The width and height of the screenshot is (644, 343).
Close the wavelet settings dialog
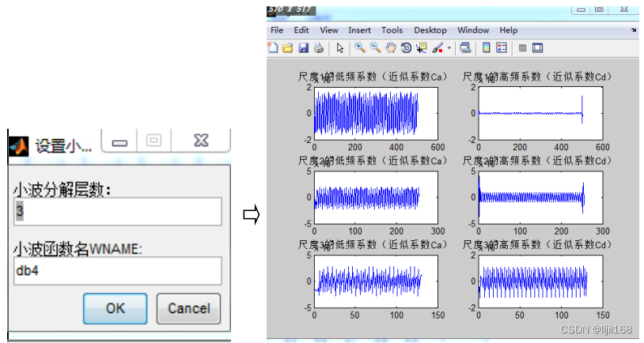coord(201,141)
